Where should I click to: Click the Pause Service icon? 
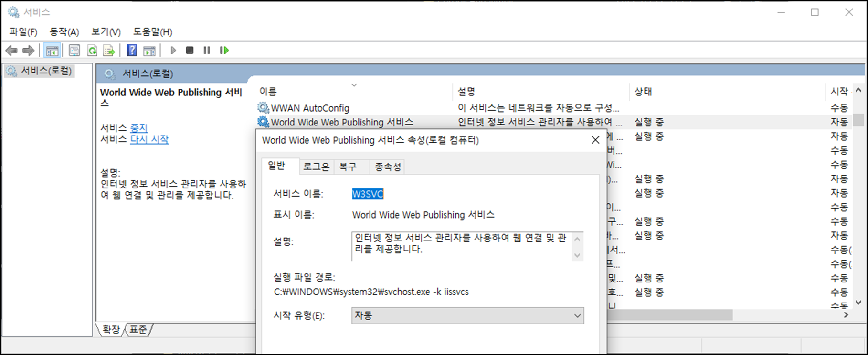207,50
